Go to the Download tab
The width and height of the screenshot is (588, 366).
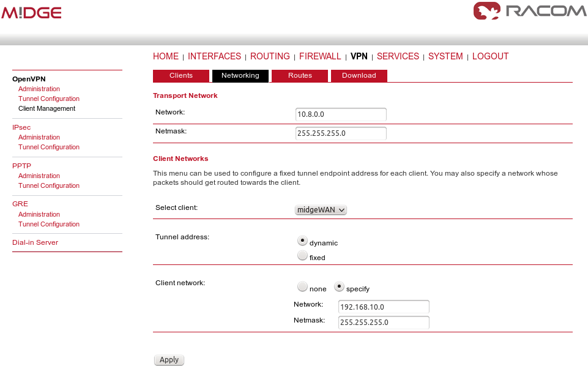click(359, 76)
